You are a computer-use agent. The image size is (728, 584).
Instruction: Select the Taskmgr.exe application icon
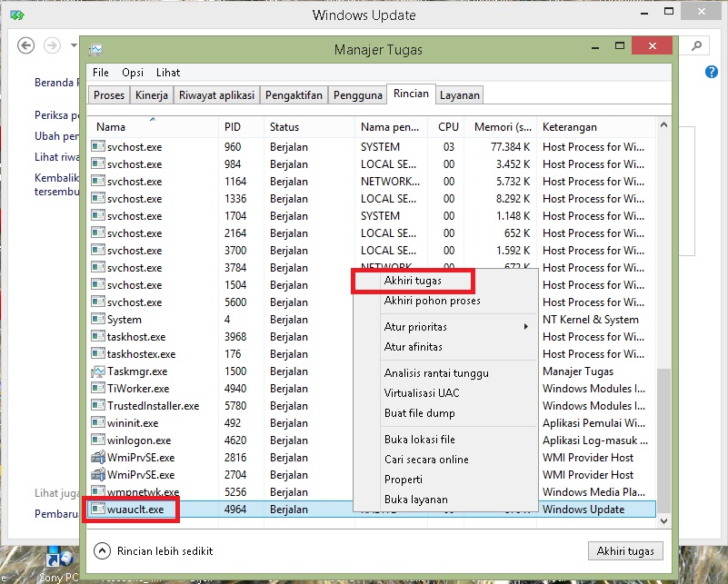click(x=100, y=371)
